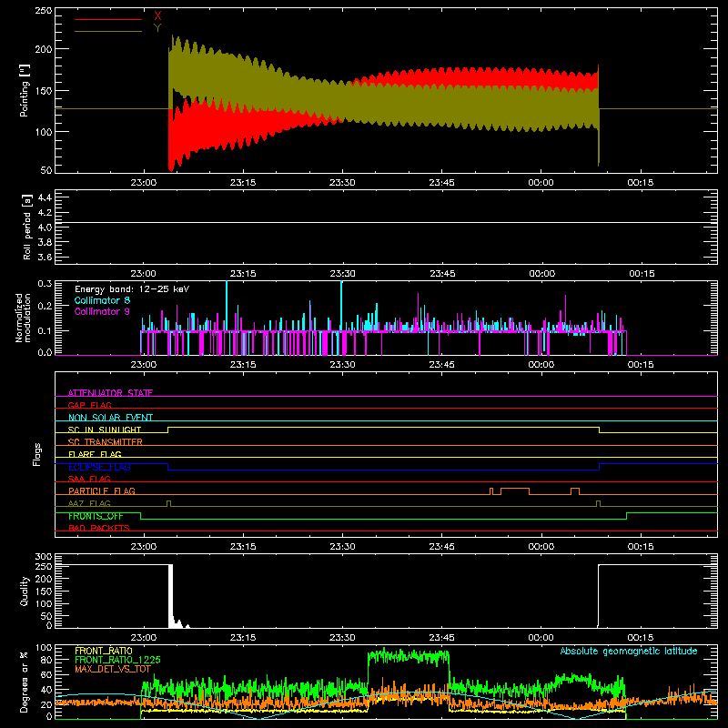Select the 'Quality' axis label
The width and height of the screenshot is (728, 728).
click(25, 591)
